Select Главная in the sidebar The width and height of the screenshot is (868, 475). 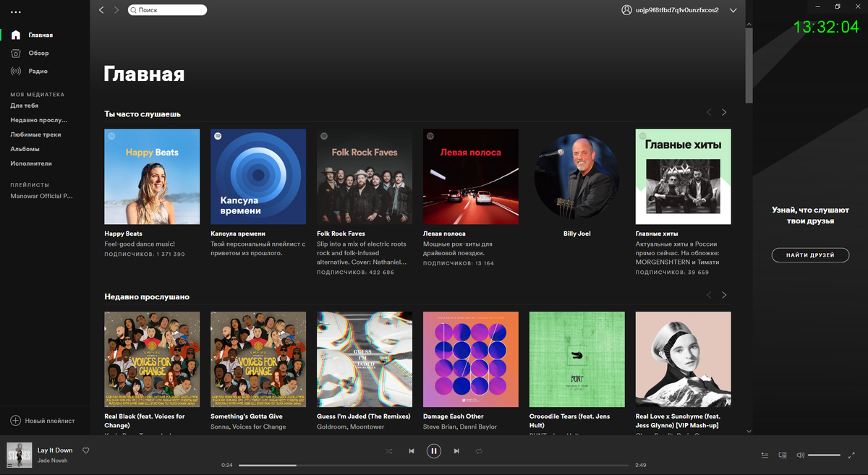[41, 35]
